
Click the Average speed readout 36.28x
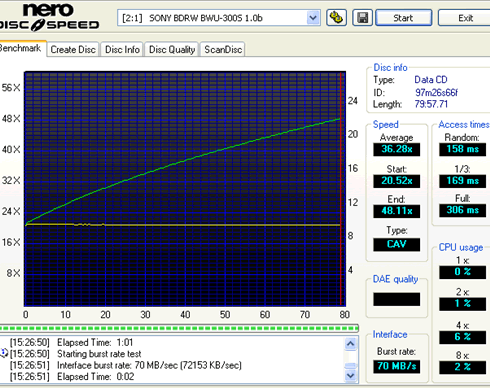click(x=396, y=149)
